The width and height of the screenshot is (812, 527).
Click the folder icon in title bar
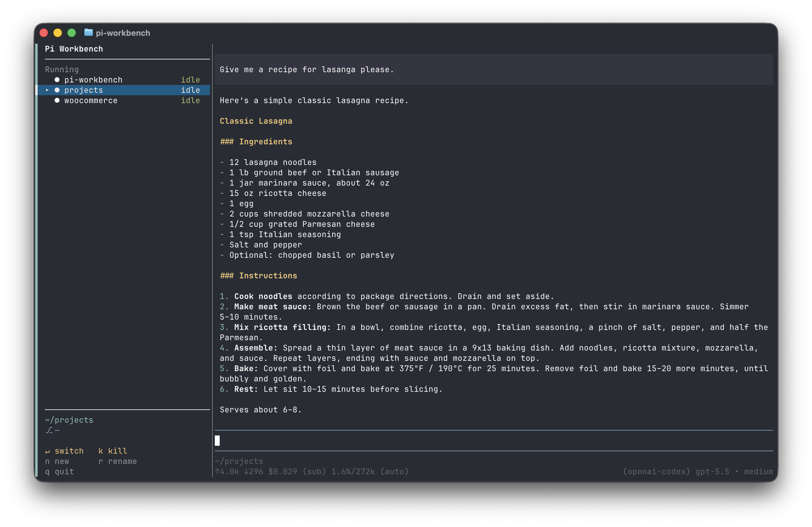[x=88, y=32]
